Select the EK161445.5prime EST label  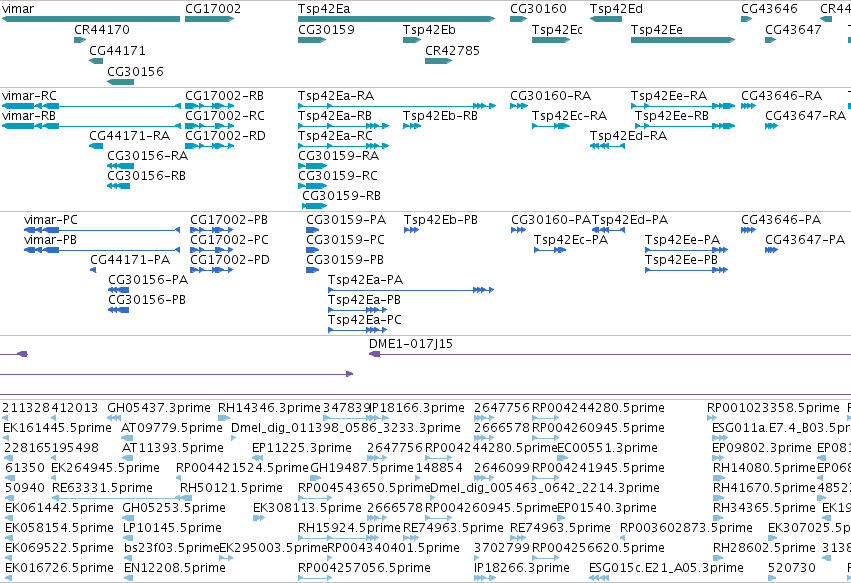(x=58, y=428)
